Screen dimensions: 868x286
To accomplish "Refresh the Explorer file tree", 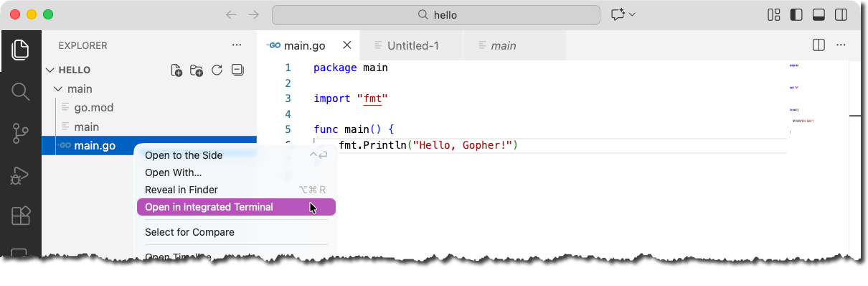I will 217,70.
